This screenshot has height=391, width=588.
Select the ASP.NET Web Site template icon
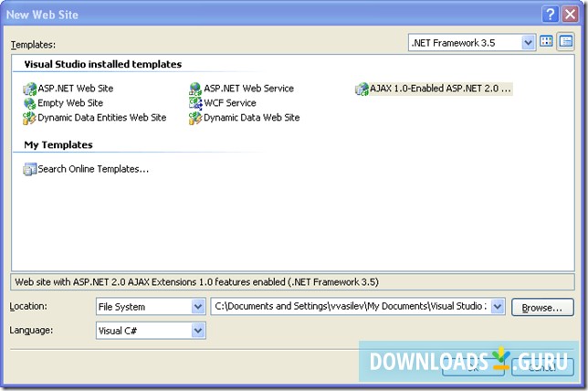29,89
